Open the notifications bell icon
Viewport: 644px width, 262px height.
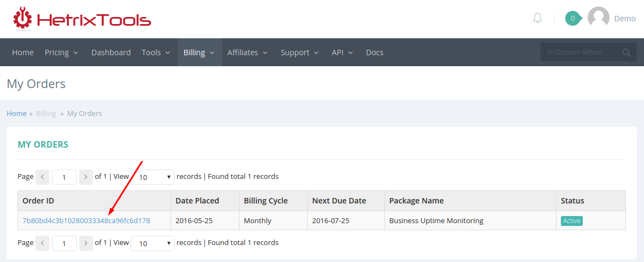point(537,18)
